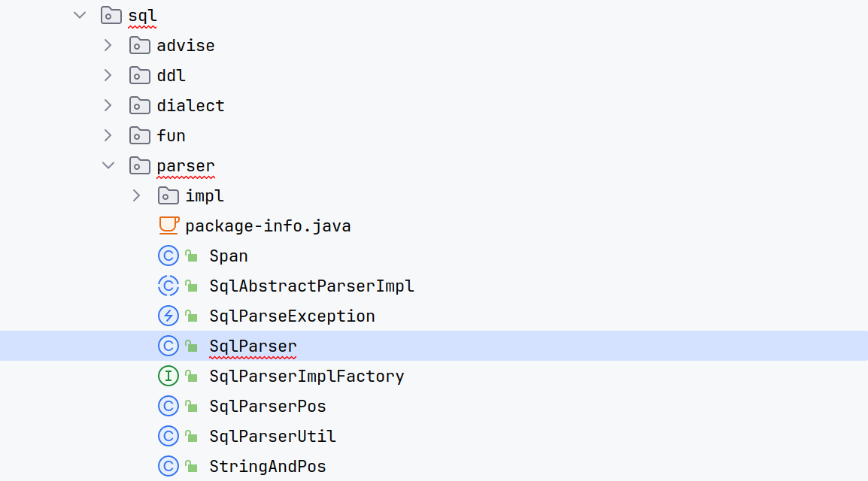The width and height of the screenshot is (868, 481).
Task: Select the Span class in the tree
Action: (x=228, y=256)
